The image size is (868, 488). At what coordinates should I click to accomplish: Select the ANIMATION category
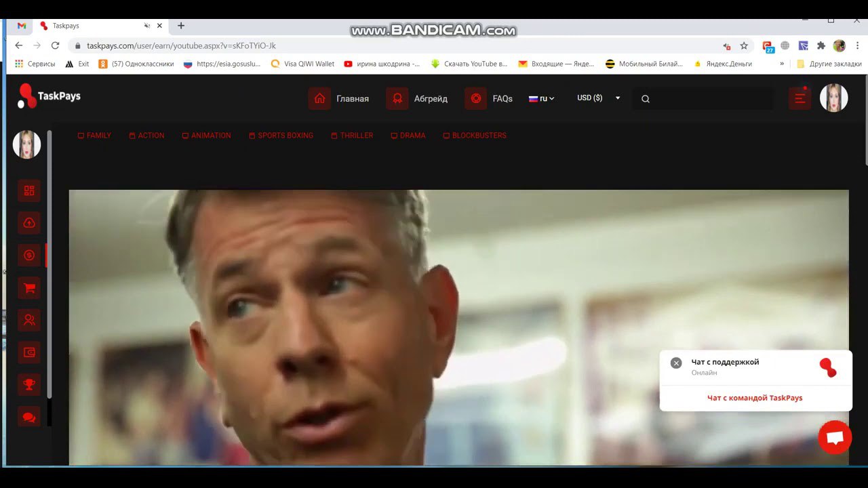tap(206, 136)
